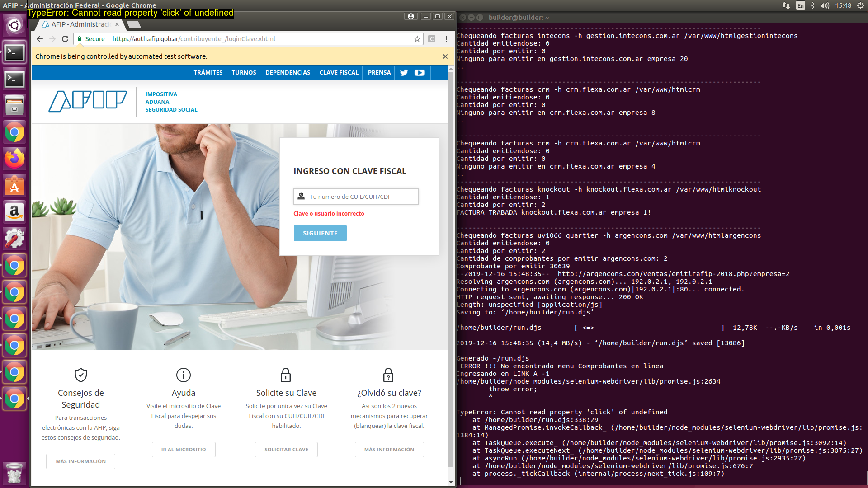Click the scrollbar down arrow in Chrome
The width and height of the screenshot is (868, 488).
coord(451,482)
